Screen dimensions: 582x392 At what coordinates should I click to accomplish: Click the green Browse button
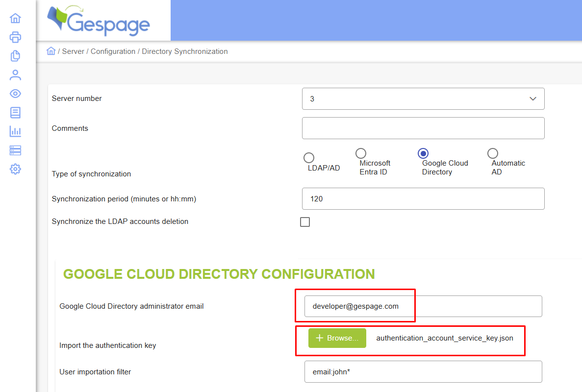(337, 338)
